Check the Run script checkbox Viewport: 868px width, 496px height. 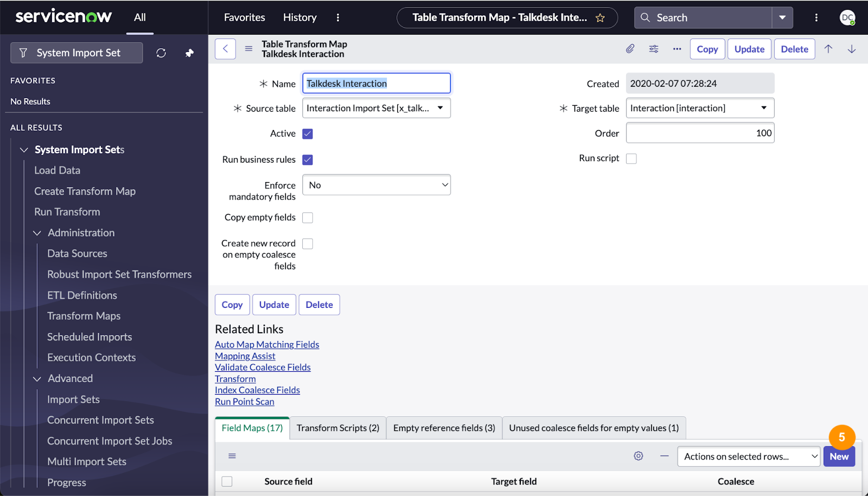(631, 159)
